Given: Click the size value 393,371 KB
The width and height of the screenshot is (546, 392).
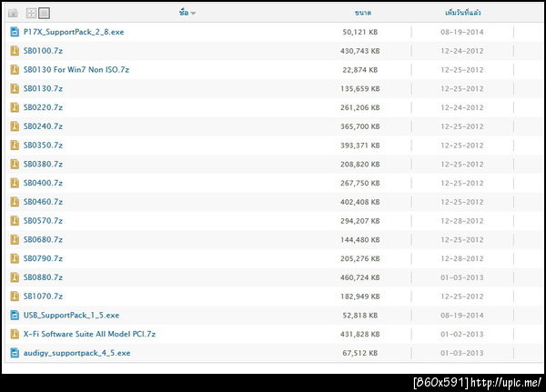Looking at the screenshot, I should [x=360, y=145].
